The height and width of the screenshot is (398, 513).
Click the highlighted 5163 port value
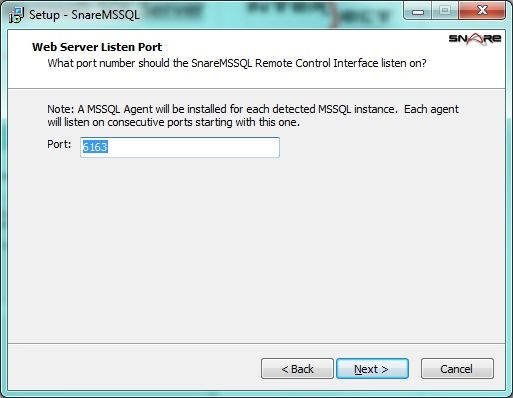[x=95, y=147]
